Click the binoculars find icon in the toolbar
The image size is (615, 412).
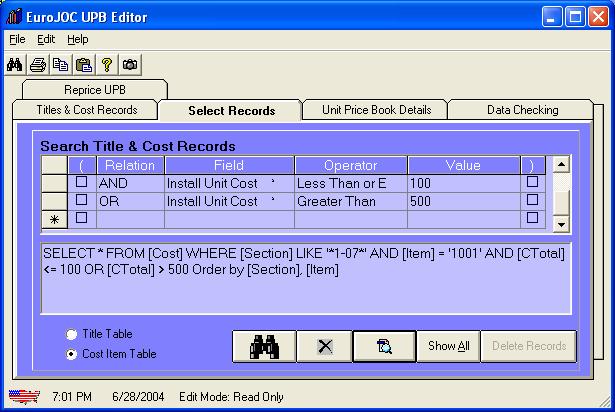15,64
